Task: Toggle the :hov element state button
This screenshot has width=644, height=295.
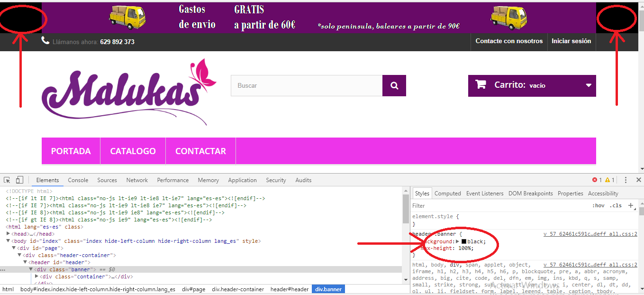Action: tap(599, 205)
